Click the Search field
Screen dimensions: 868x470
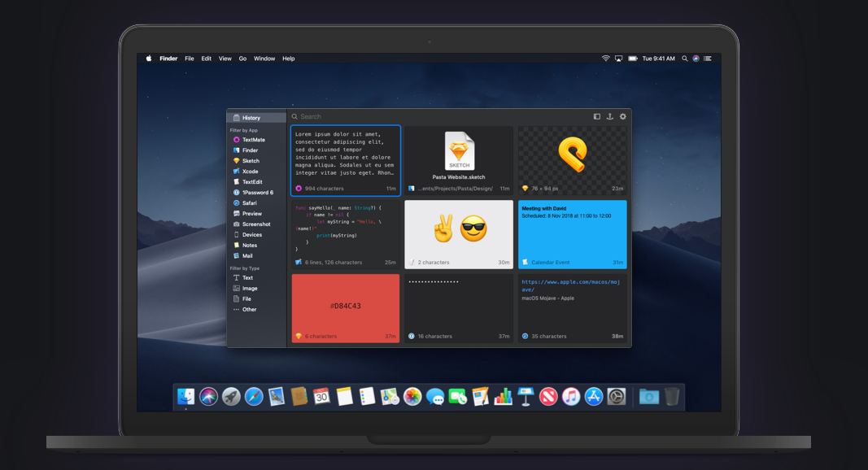pyautogui.click(x=439, y=116)
